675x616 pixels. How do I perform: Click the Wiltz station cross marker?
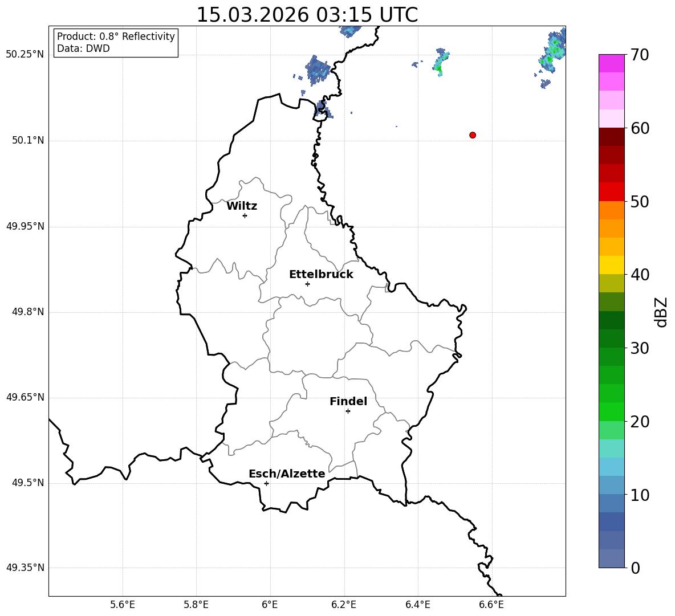pos(245,215)
